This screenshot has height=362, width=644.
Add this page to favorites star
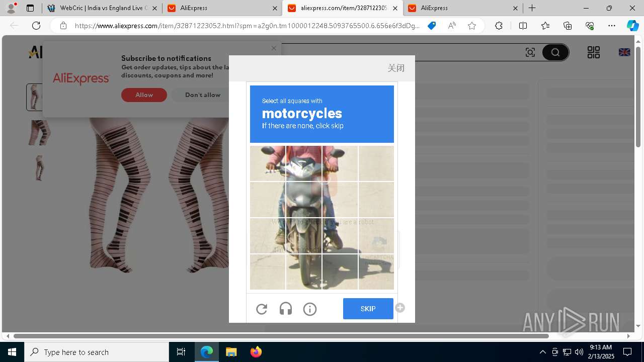tap(472, 26)
